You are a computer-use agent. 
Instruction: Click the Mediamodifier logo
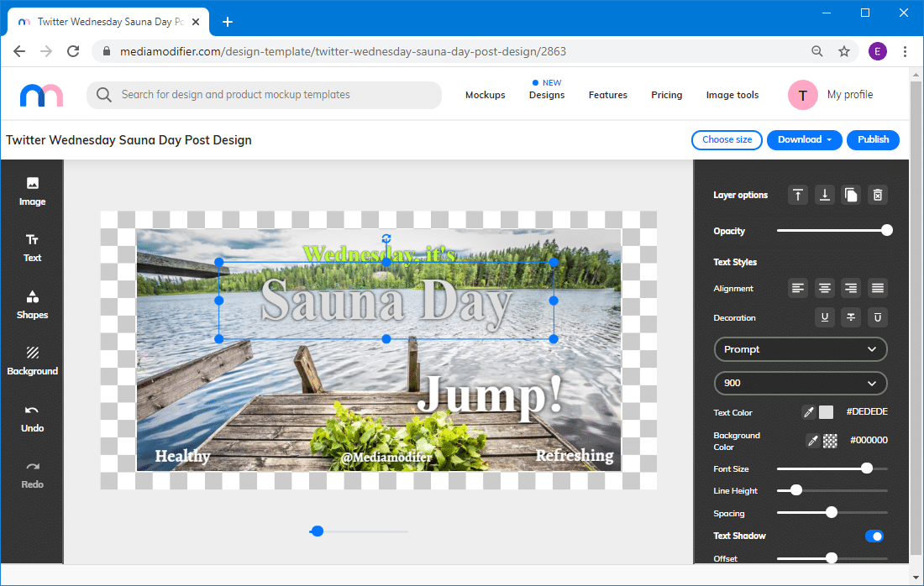41,96
